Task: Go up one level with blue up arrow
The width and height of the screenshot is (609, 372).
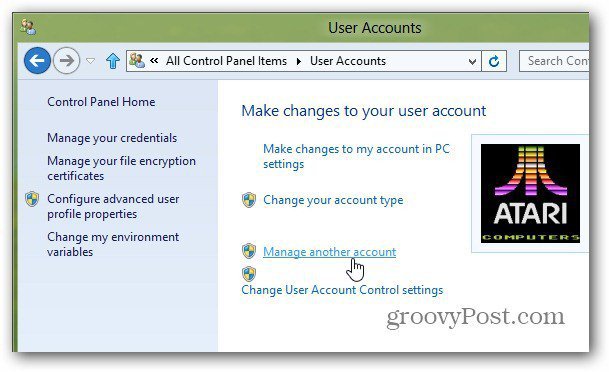Action: tap(113, 61)
